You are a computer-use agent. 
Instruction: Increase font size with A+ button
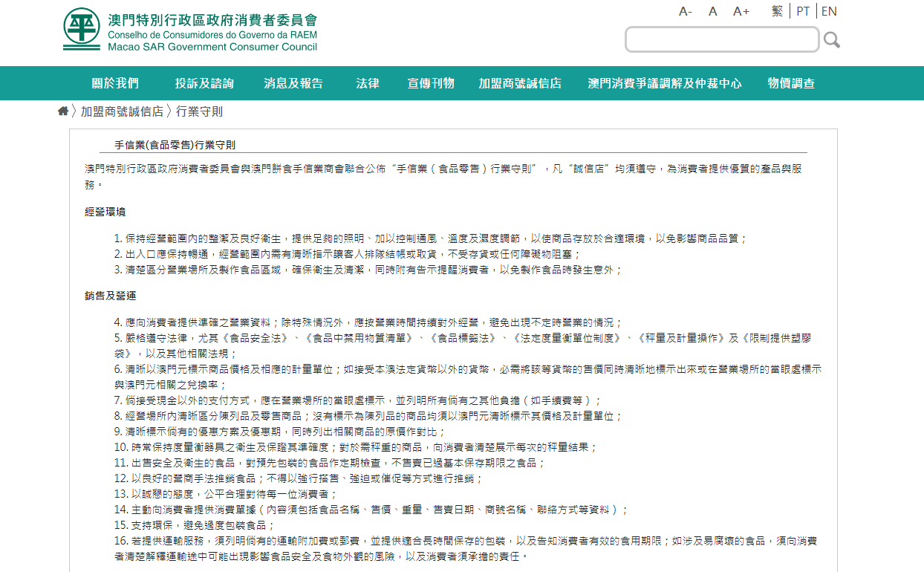[741, 11]
